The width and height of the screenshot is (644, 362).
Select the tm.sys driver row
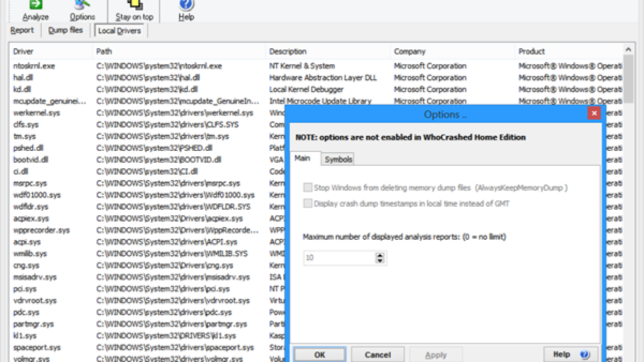coord(148,136)
